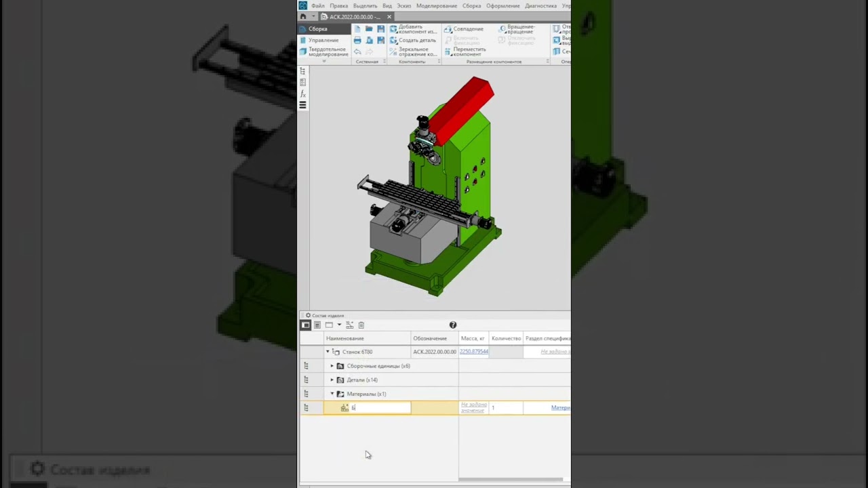Click the Переместить компонент tool
The width and height of the screenshot is (868, 488).
[465, 52]
